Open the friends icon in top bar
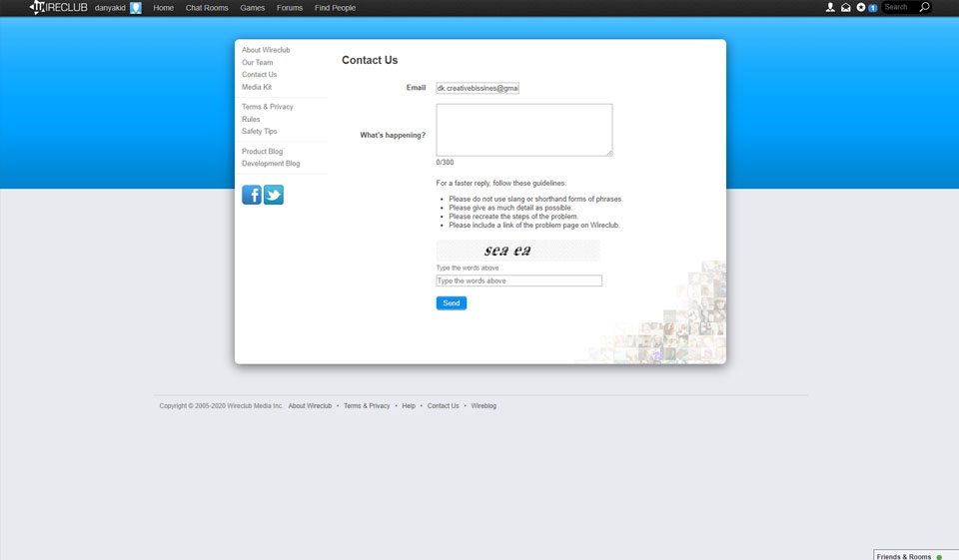Screen dimensions: 959x560 click(830, 8)
